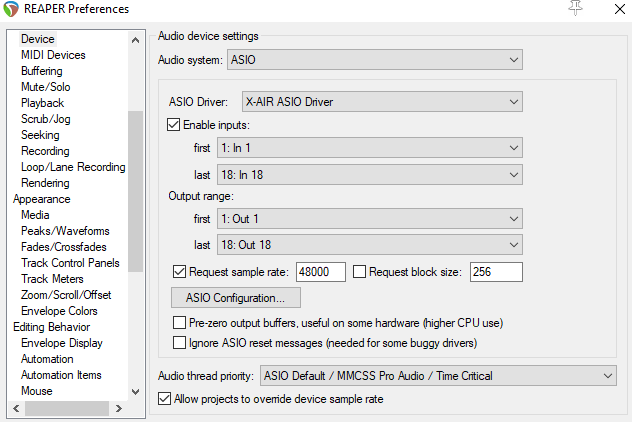The image size is (632, 422).
Task: Select Scrub/Jog in the tree
Action: pyautogui.click(x=46, y=119)
